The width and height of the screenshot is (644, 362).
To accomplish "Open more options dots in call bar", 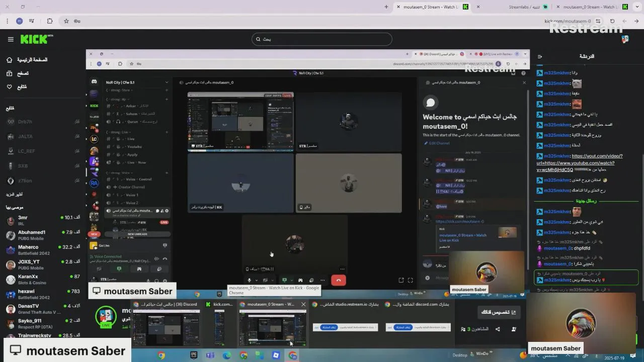I will click(x=323, y=281).
